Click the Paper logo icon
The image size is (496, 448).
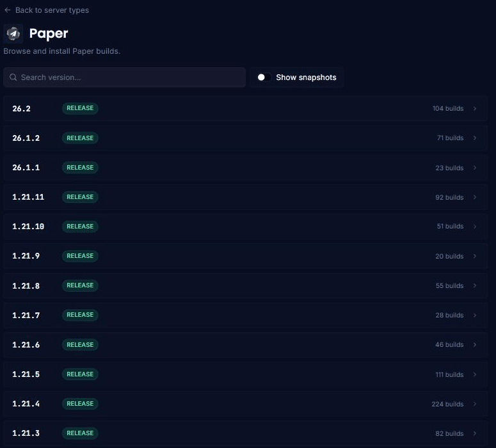coord(13,33)
